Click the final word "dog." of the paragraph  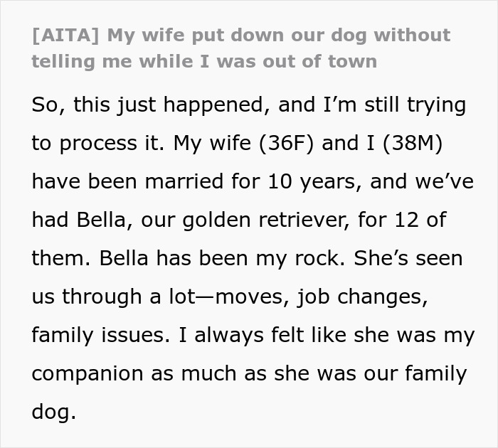point(53,411)
